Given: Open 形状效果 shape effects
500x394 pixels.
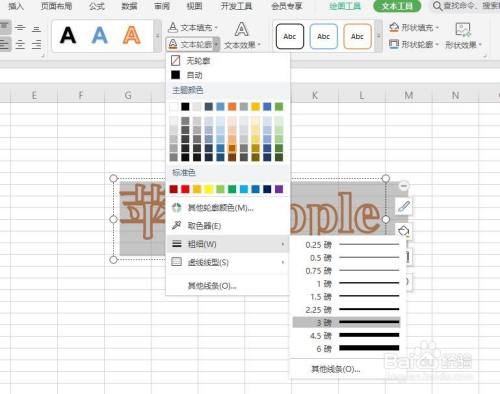Looking at the screenshot, I should (x=463, y=36).
